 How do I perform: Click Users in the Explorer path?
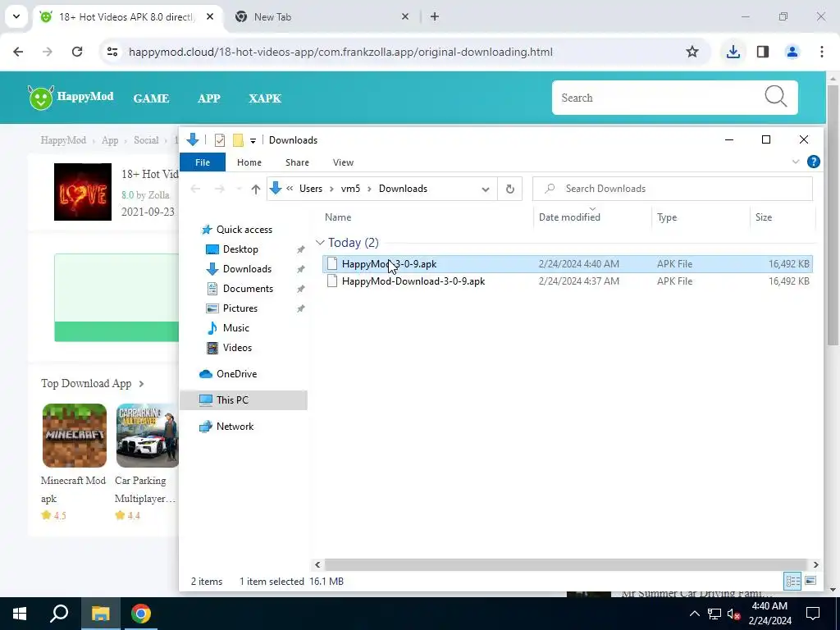311,189
